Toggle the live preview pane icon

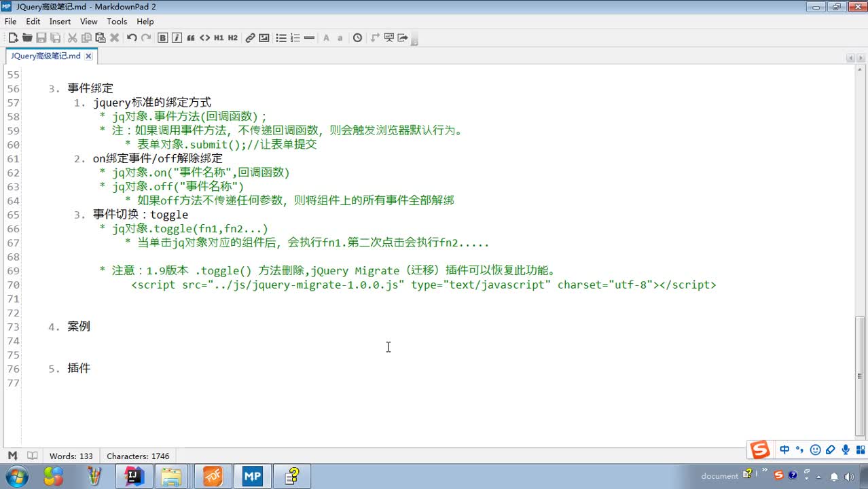(x=375, y=38)
